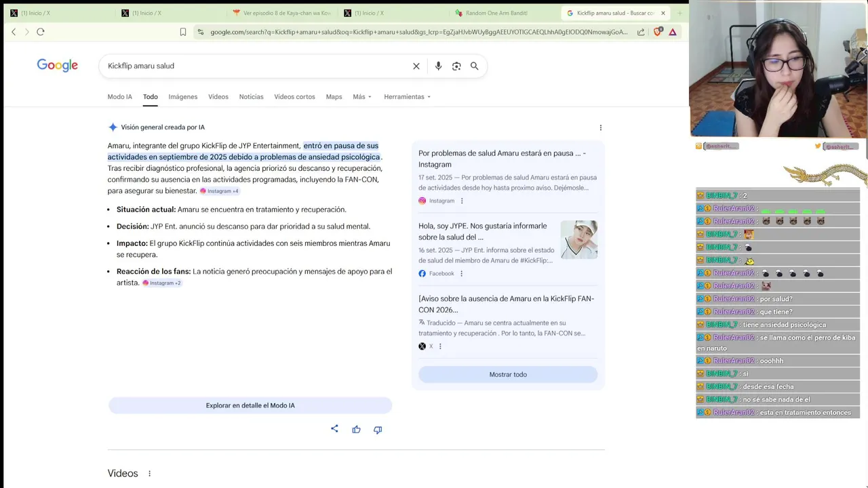The image size is (868, 488).
Task: Click the Google logo
Action: pos(58,65)
